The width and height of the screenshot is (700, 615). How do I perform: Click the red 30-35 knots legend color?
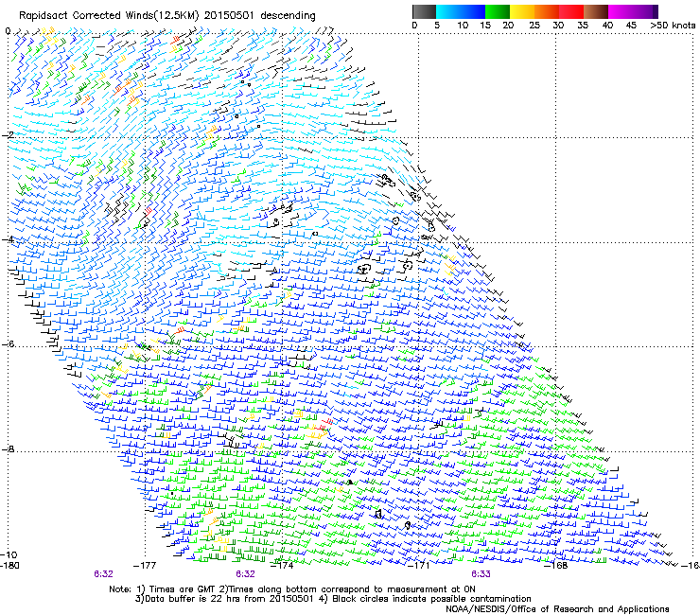point(571,11)
